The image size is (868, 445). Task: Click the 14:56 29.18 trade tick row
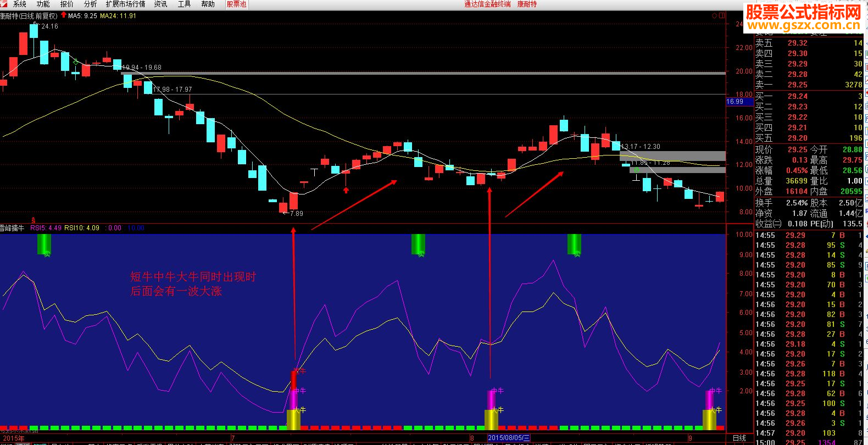click(x=809, y=344)
